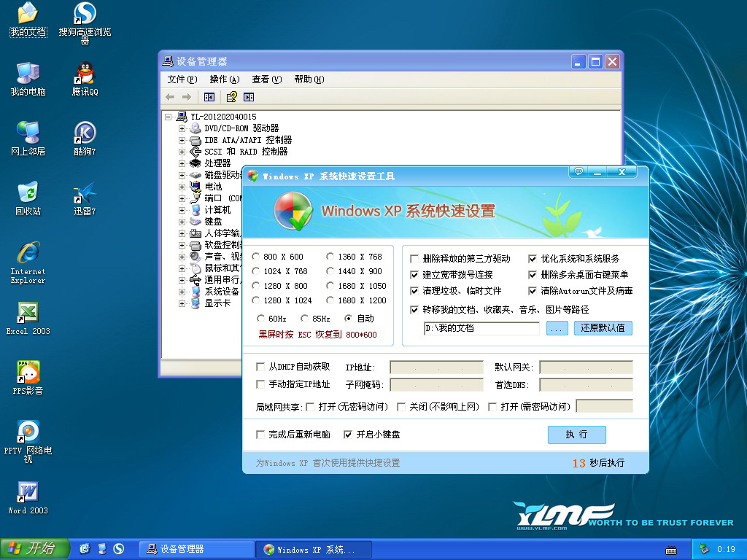Select the Recycle Bin desktop icon
Screen dimensions: 747x560
28,198
